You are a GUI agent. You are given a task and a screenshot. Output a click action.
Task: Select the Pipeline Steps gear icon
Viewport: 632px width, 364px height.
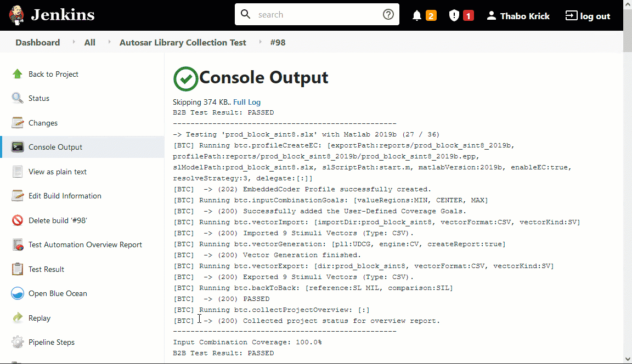point(17,342)
